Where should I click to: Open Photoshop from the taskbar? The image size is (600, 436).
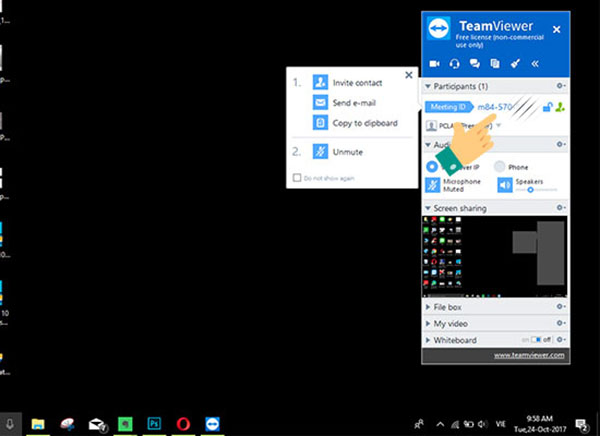coord(154,424)
